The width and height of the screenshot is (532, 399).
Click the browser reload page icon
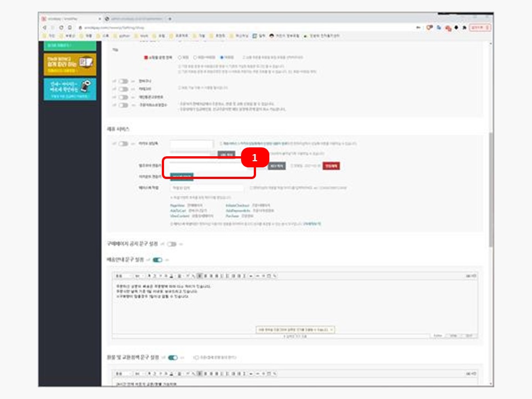click(62, 27)
